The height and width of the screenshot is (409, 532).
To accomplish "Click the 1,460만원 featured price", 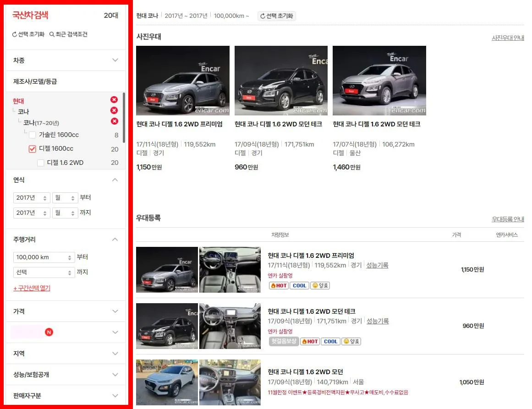I will [346, 167].
